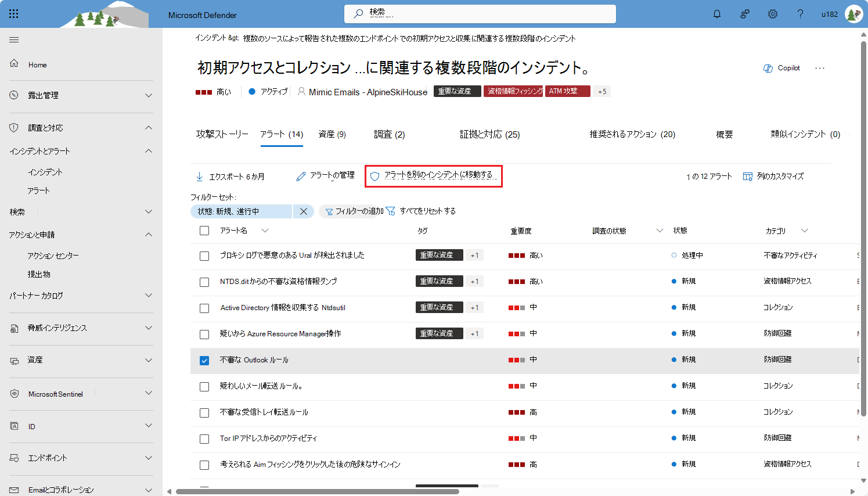868x496 pixels.
Task: Click the 資産 sidebar icon
Action: click(14, 361)
